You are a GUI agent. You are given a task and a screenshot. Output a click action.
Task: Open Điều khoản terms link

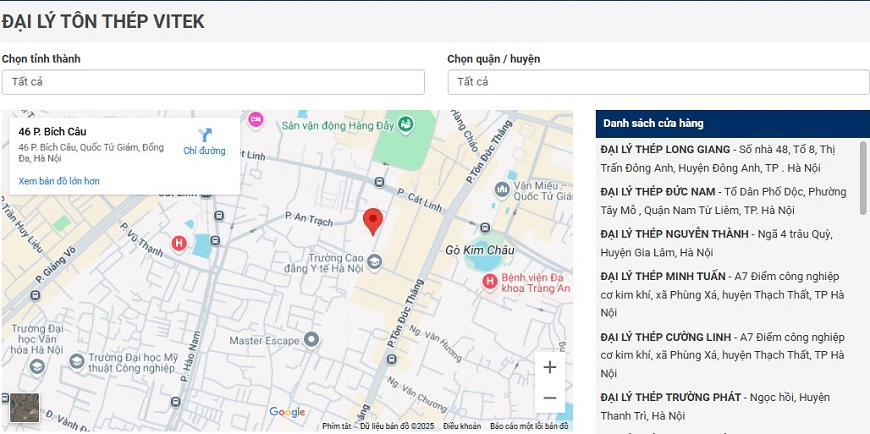462,426
